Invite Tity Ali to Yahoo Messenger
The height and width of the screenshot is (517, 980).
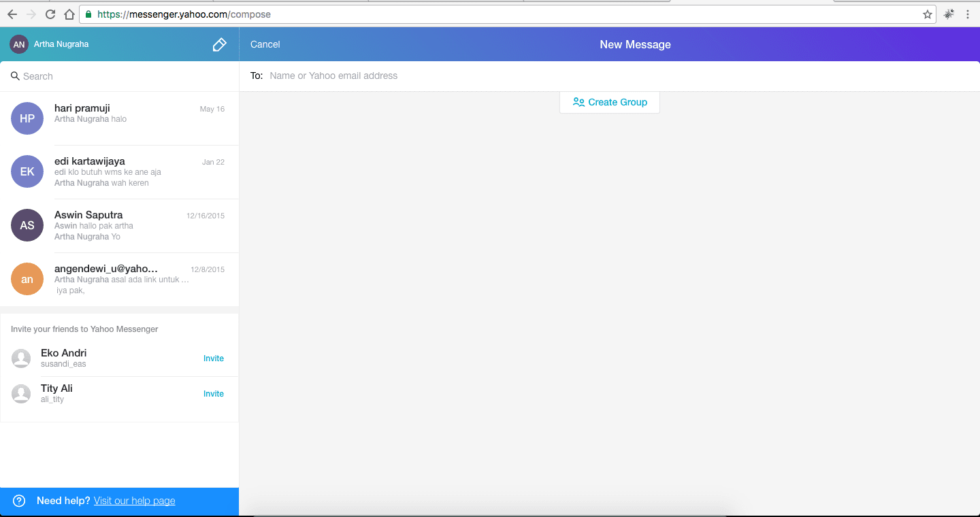point(213,394)
